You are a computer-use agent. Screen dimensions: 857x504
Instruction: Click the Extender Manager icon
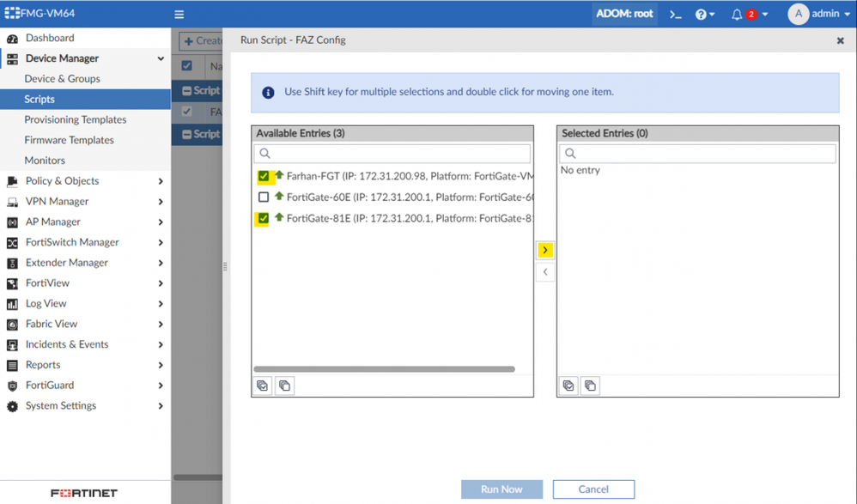click(x=12, y=264)
